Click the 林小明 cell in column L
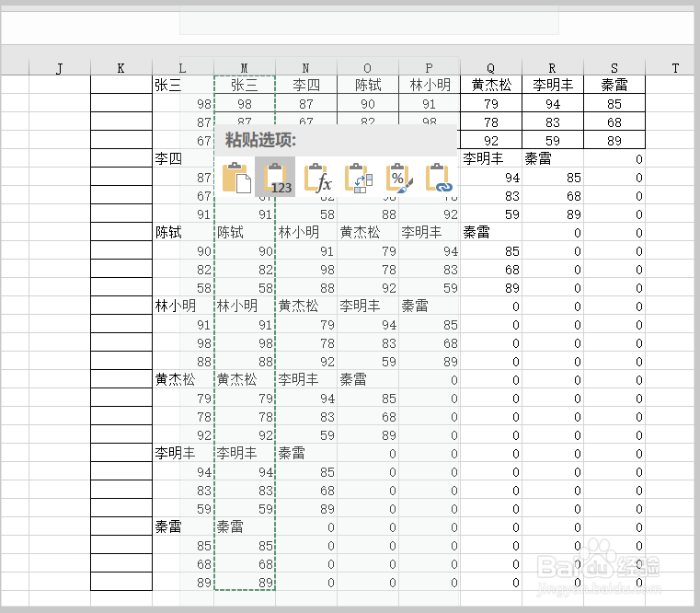Image resolution: width=700 pixels, height=613 pixels. point(183,306)
